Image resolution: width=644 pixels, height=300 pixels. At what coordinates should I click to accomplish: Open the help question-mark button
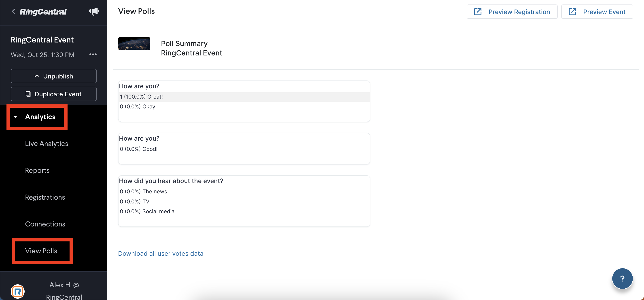(622, 279)
